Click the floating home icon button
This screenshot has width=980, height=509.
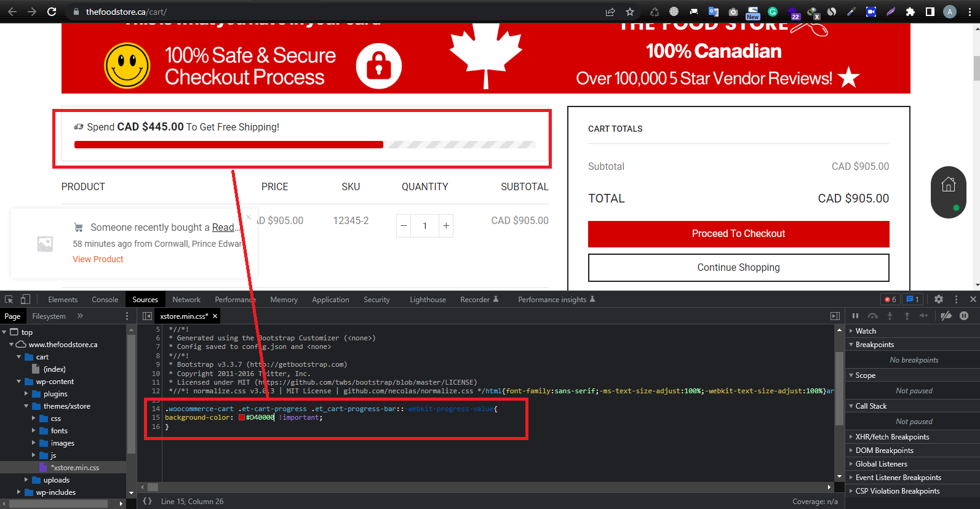(x=949, y=184)
